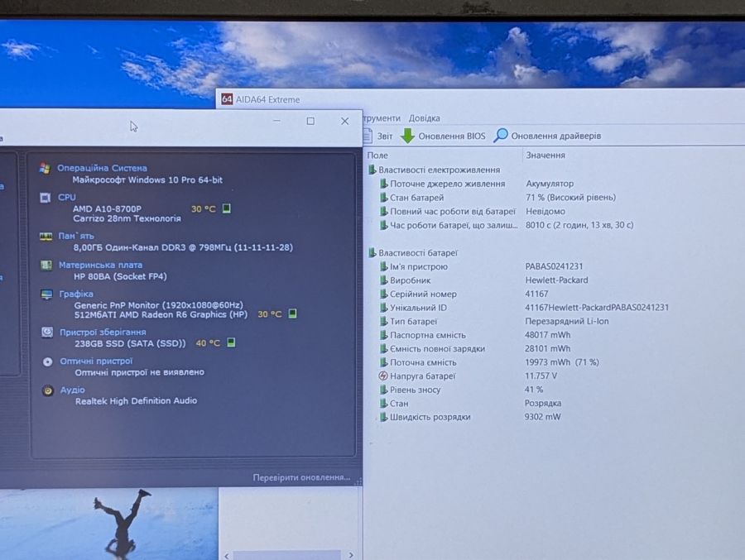Click the Значення column header
This screenshot has height=560, width=745.
pos(546,155)
